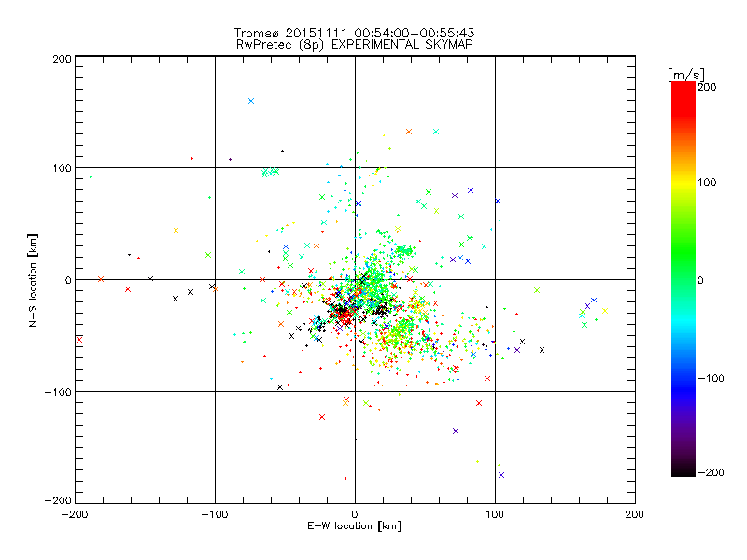Click the '-200' label beside the colorbar
Image resolution: width=747 pixels, height=560 pixels.
(x=711, y=472)
